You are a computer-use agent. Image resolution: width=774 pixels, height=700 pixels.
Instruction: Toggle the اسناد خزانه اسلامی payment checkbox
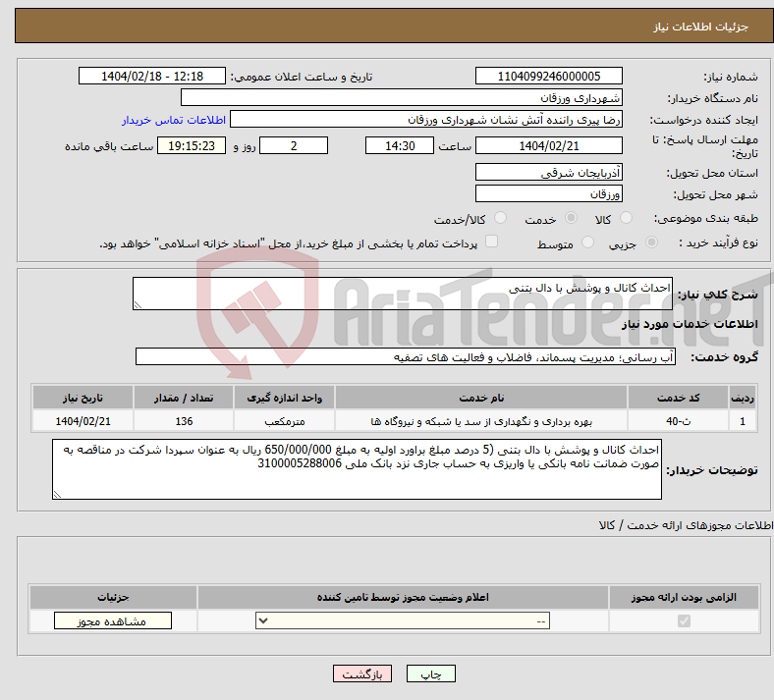(492, 242)
